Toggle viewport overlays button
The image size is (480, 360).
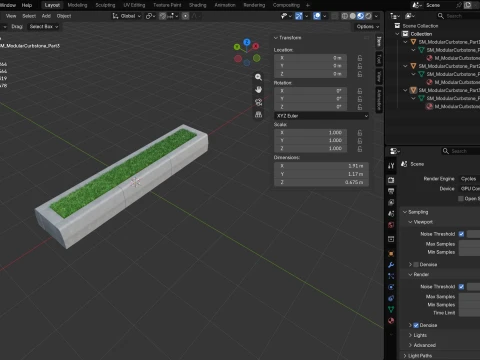tap(317, 16)
